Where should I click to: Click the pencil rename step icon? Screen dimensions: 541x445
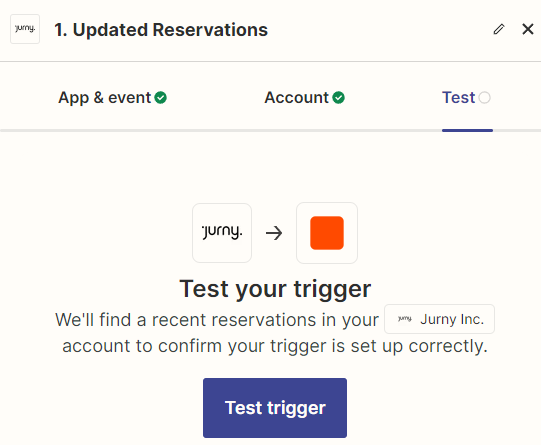coord(499,29)
